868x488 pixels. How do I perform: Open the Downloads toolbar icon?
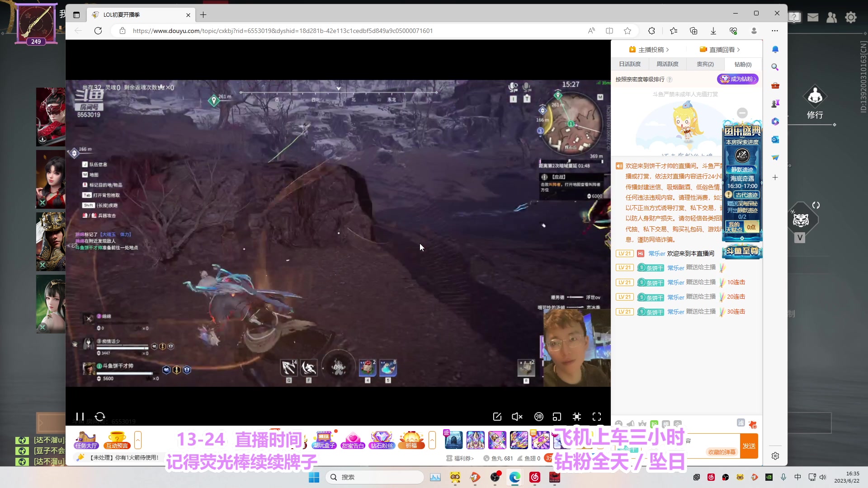click(x=713, y=31)
